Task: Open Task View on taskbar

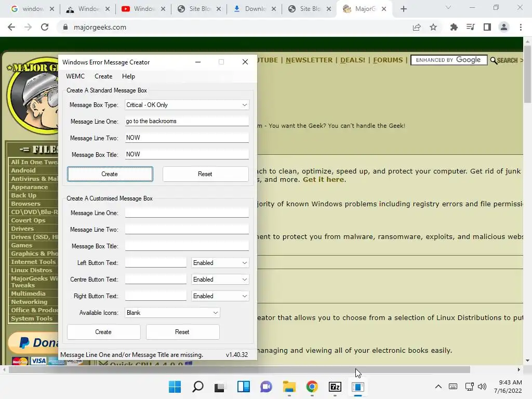Action: click(220, 387)
